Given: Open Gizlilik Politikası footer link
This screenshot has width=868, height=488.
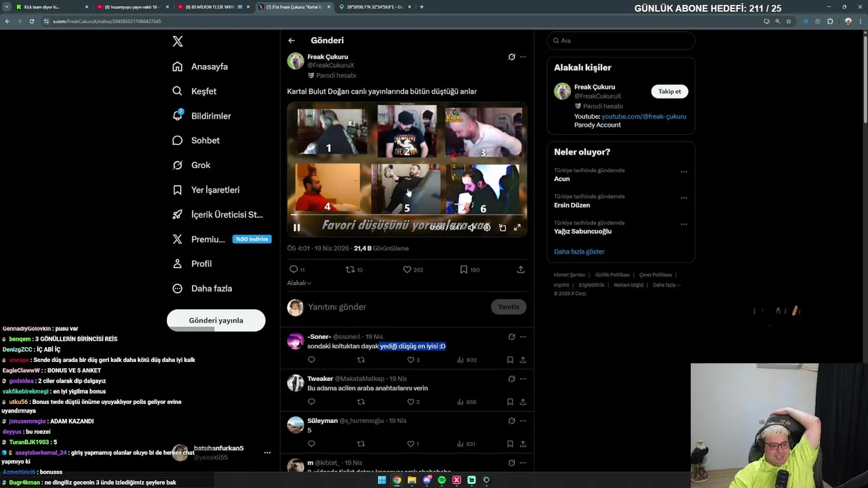Looking at the screenshot, I should coord(612,275).
